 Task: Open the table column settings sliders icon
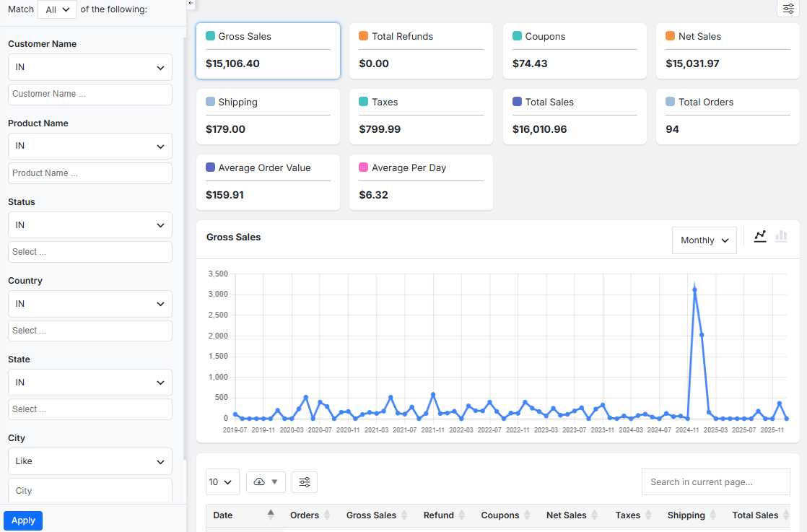[x=305, y=482]
